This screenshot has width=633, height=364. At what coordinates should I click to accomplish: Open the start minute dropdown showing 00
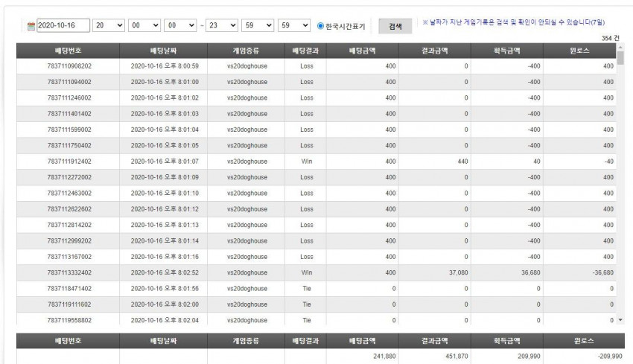tap(144, 25)
